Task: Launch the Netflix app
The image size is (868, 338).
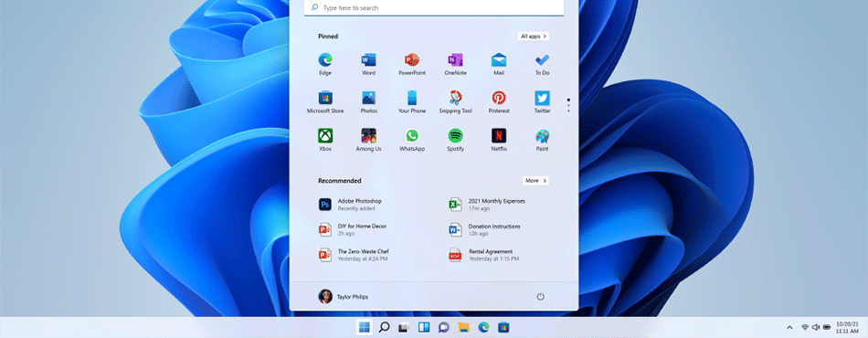Action: [499, 140]
